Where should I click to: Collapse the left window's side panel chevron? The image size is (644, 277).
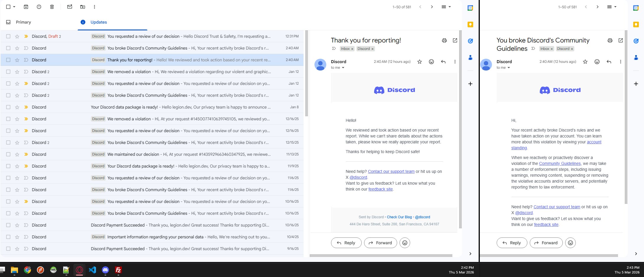[470, 254]
